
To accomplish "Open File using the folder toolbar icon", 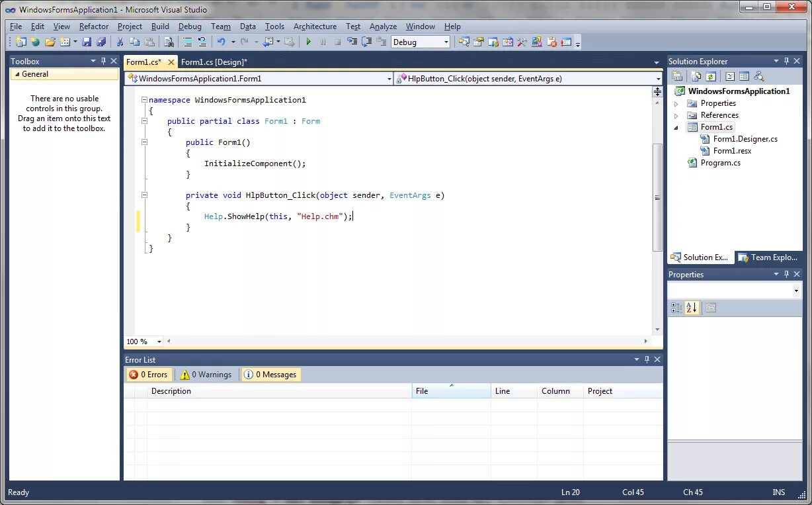I will (x=50, y=42).
